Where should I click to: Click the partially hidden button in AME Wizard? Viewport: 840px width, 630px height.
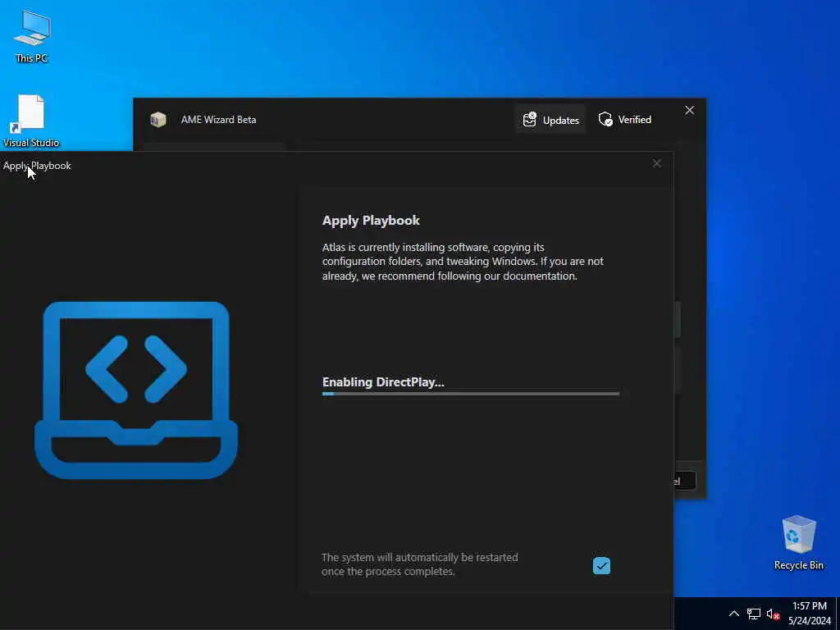tap(685, 481)
